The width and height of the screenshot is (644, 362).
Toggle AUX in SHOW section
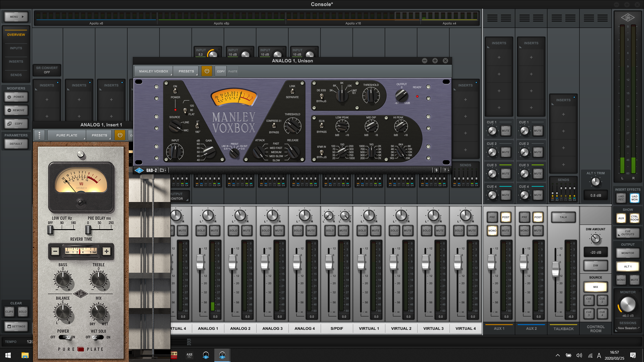[x=621, y=218]
